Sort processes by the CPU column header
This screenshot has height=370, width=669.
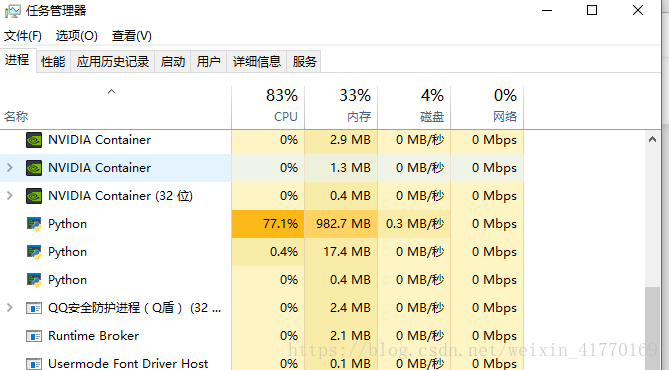point(268,107)
